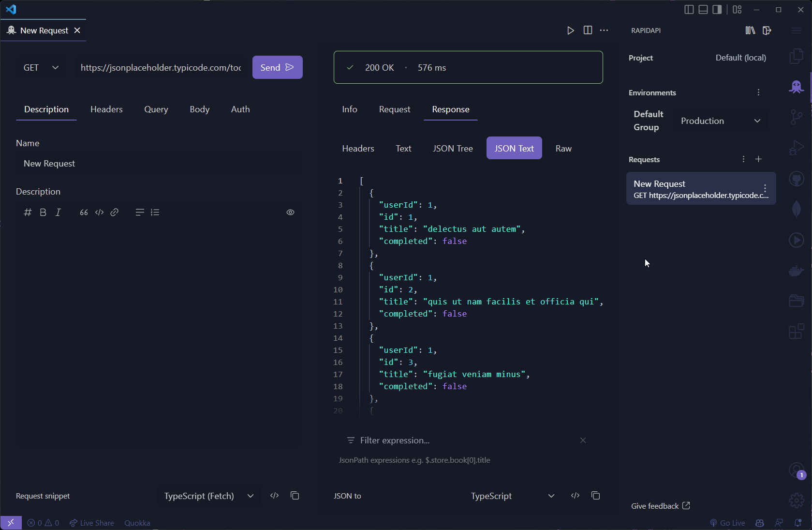Open editor more actions menu
Screen dimensions: 812x530
tap(604, 30)
